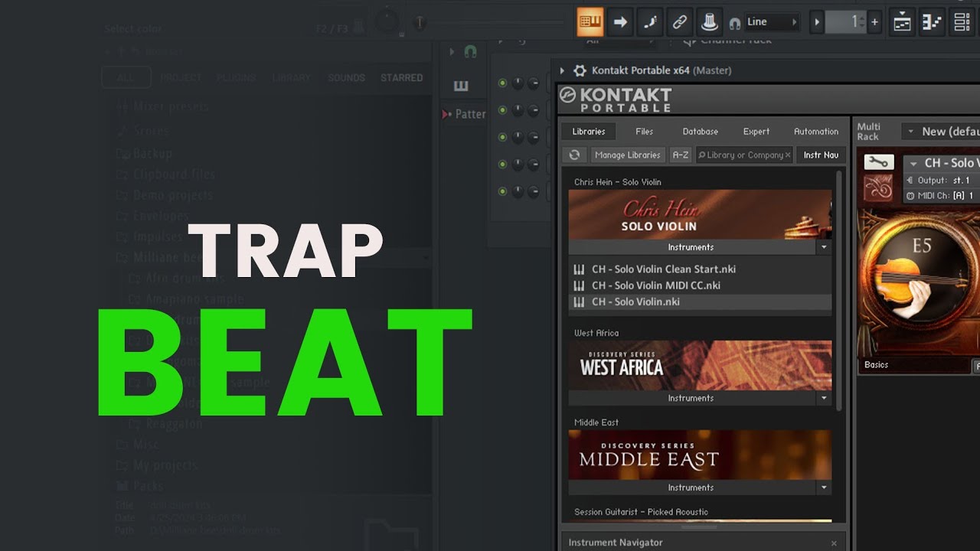Click the red ornament instrument icon
Image resolution: width=980 pixels, height=551 pixels.
(877, 187)
